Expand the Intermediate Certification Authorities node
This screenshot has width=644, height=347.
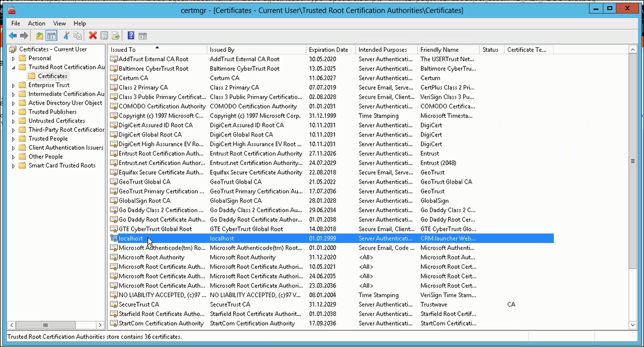tap(13, 94)
